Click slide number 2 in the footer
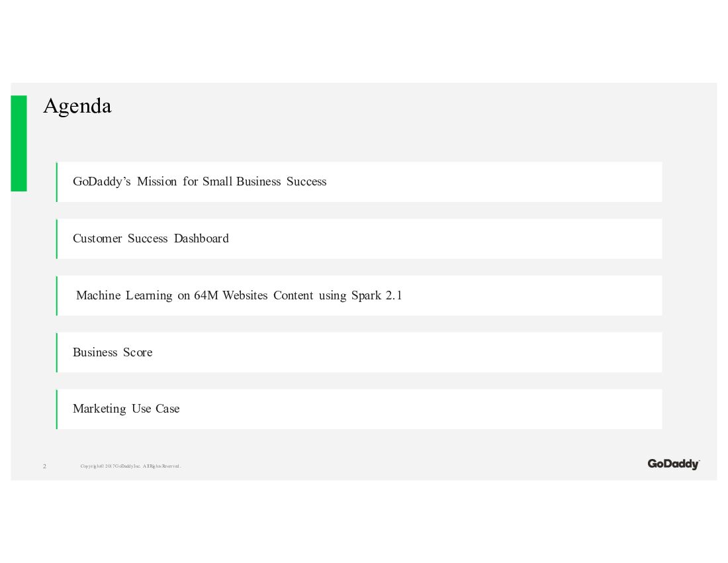The width and height of the screenshot is (728, 563). 44,466
